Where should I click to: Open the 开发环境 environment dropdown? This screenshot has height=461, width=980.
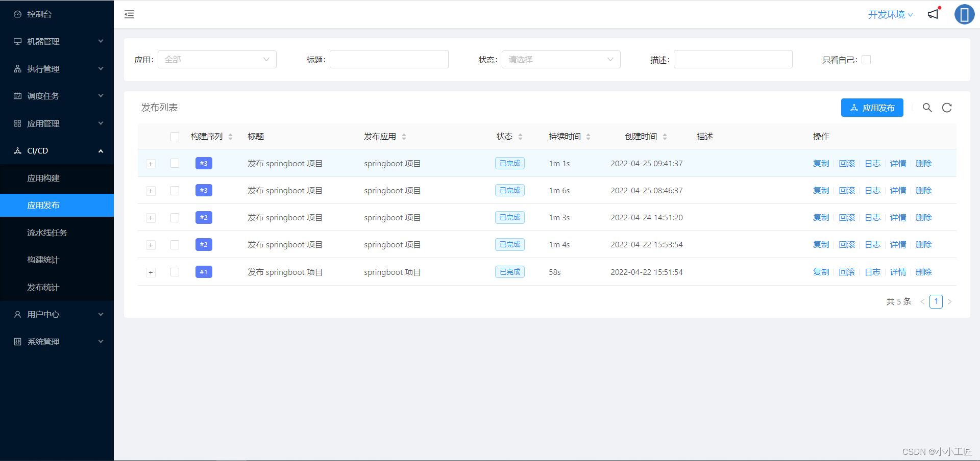point(890,15)
